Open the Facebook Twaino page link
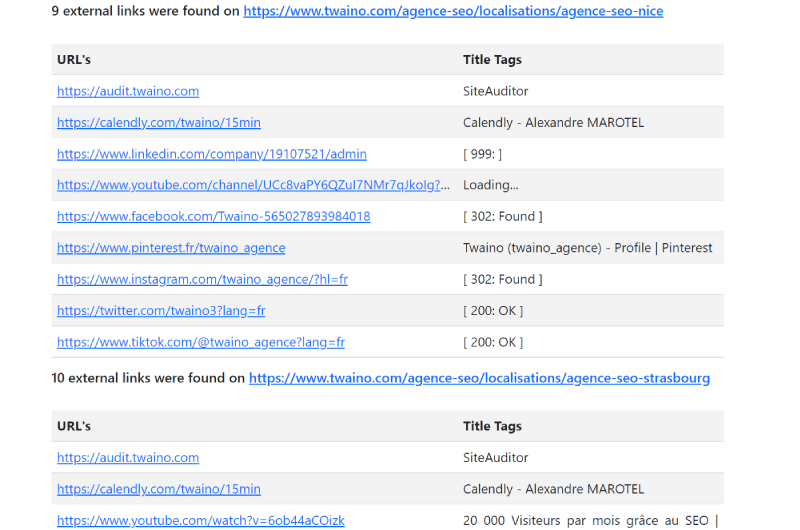This screenshot has width=800, height=530. [213, 217]
